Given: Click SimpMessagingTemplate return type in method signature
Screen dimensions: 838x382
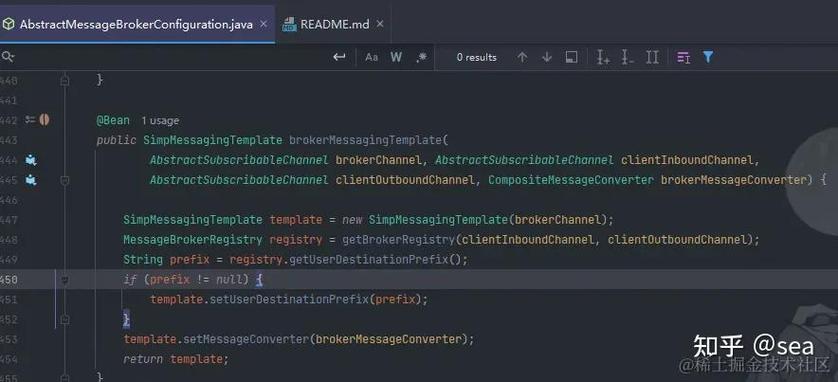Looking at the screenshot, I should click(213, 141).
